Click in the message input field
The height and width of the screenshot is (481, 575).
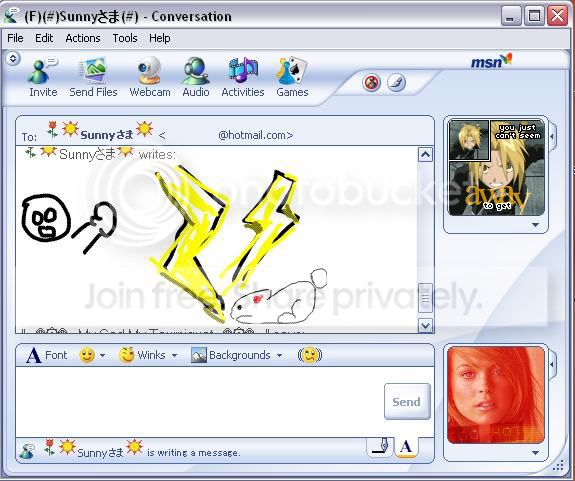(x=199, y=401)
